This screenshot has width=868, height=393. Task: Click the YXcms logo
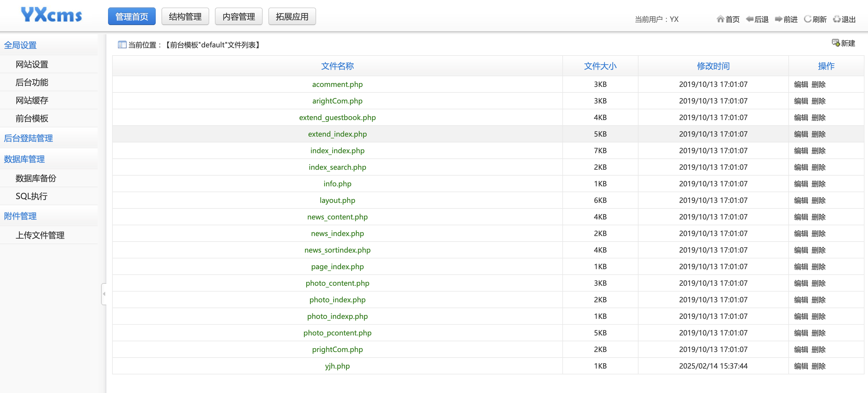click(x=51, y=15)
